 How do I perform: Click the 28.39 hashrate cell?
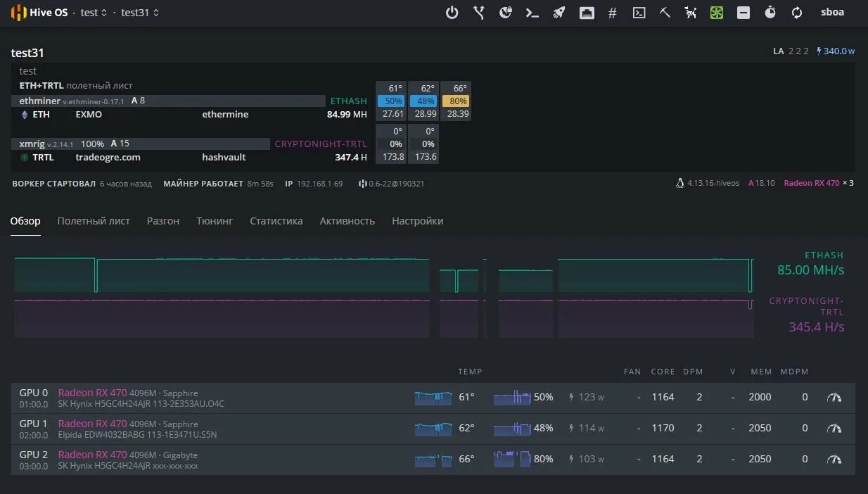coord(458,114)
